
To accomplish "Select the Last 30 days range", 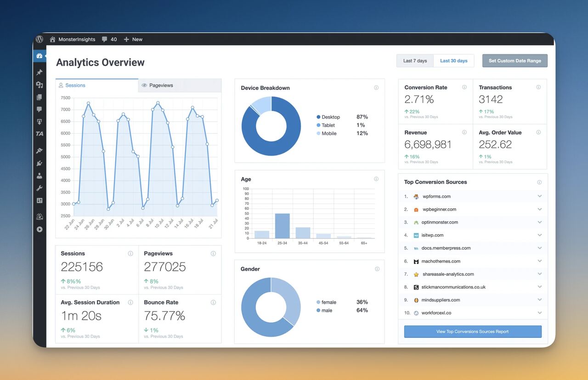I will (x=454, y=61).
